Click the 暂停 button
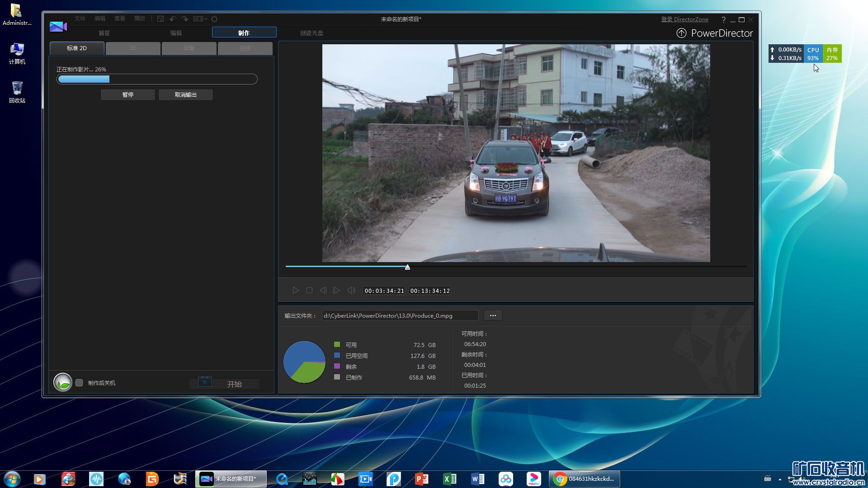868x488 pixels. 128,95
